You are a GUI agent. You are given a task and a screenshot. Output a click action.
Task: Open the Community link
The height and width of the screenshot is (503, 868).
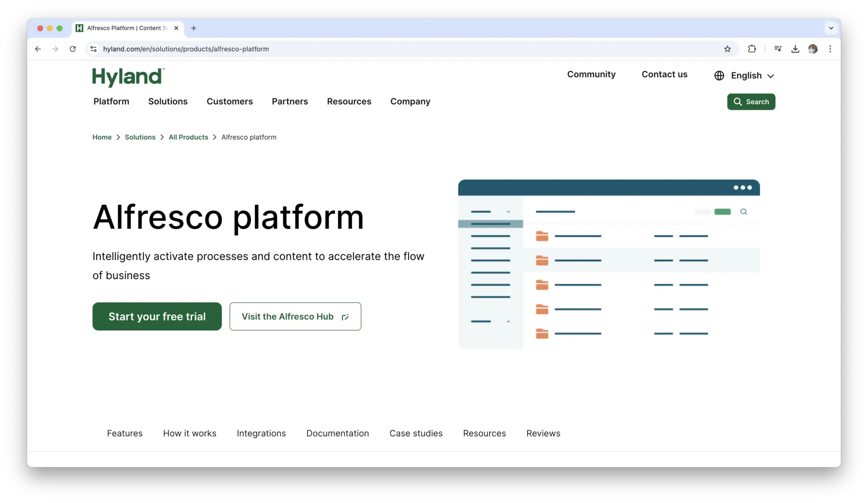(591, 75)
